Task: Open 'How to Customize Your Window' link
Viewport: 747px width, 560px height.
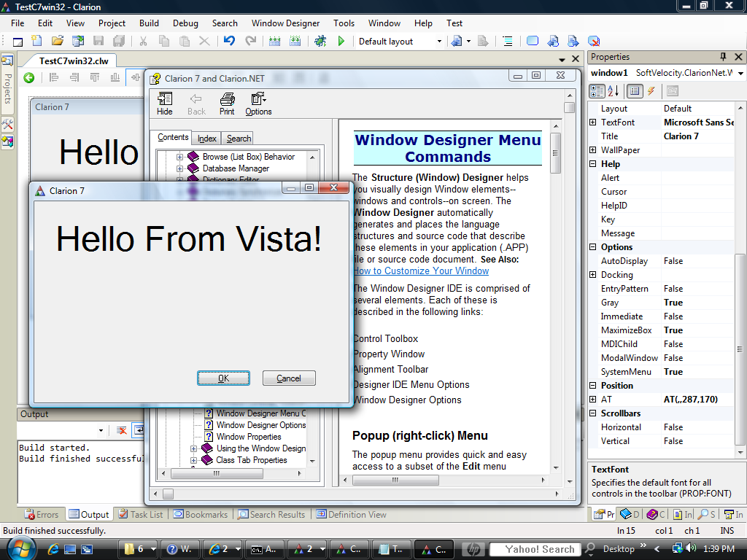Action: click(x=421, y=271)
